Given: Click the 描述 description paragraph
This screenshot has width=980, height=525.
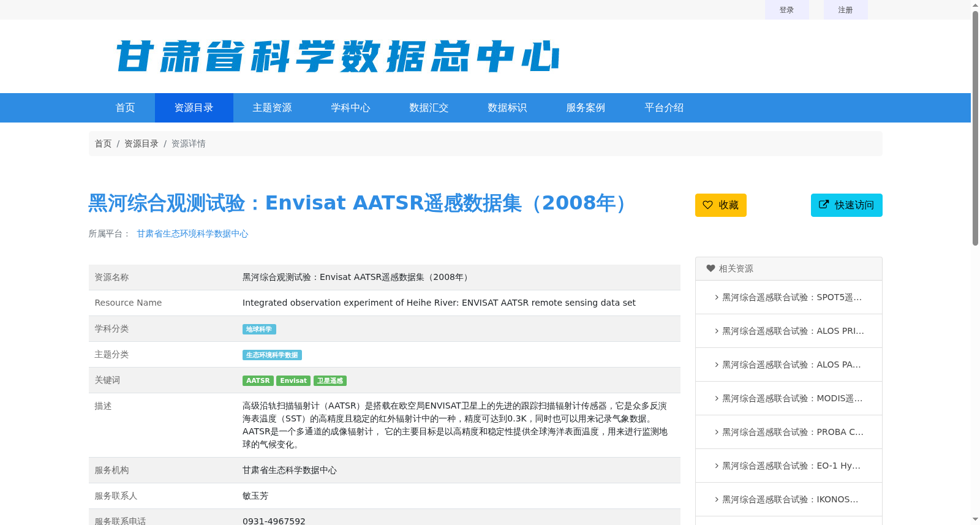Looking at the screenshot, I should (x=455, y=425).
